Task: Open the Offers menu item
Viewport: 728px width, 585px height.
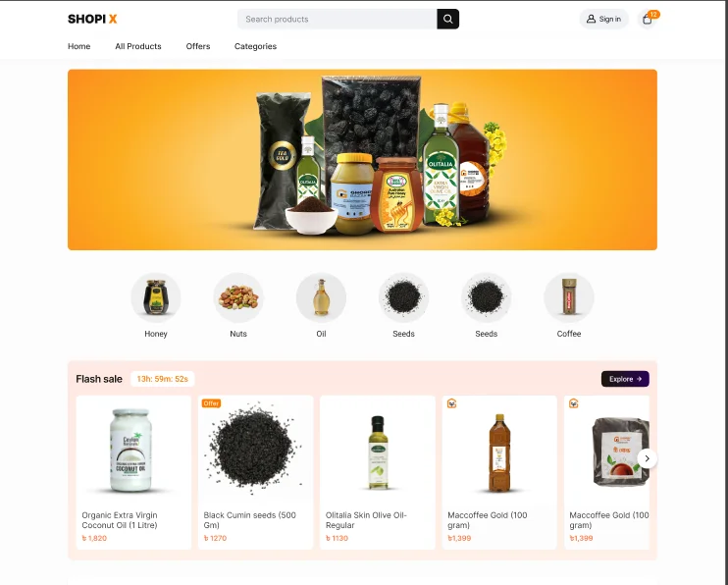Action: 198,46
